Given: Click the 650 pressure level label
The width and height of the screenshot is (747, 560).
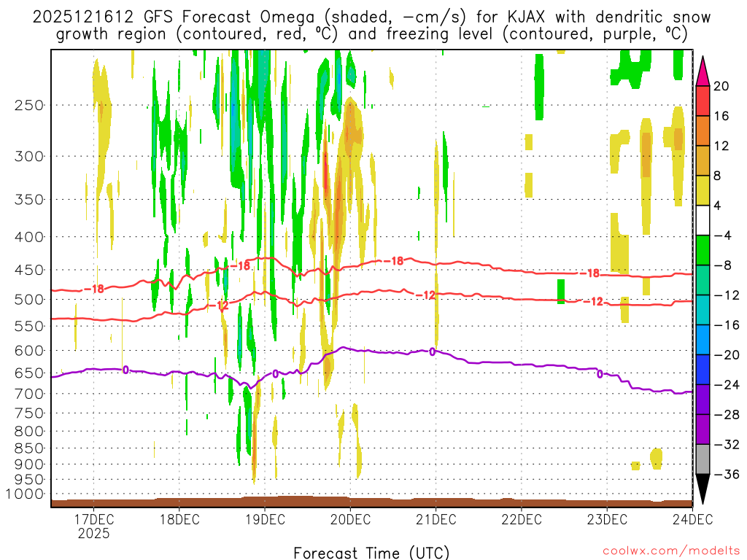Looking at the screenshot, I should (29, 373).
